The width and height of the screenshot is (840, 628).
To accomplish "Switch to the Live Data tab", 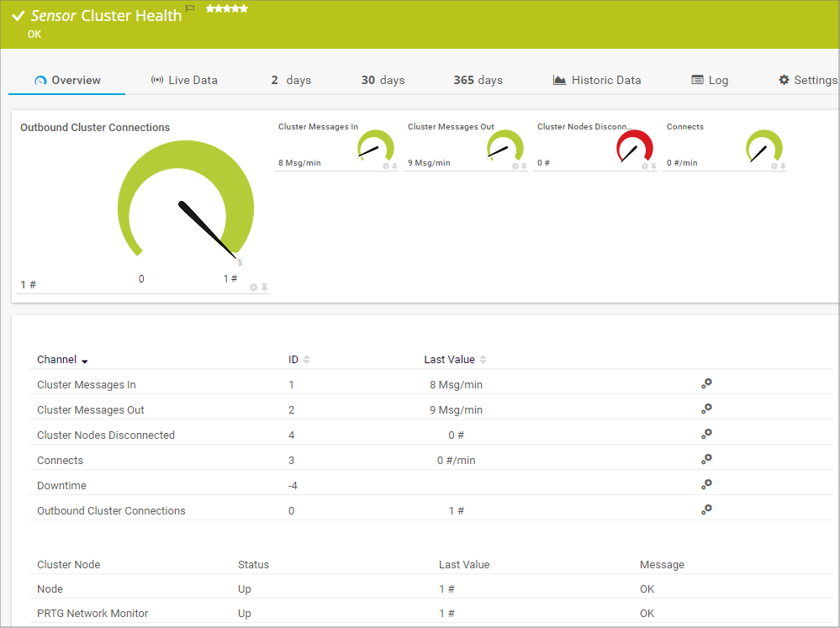I will pos(184,81).
